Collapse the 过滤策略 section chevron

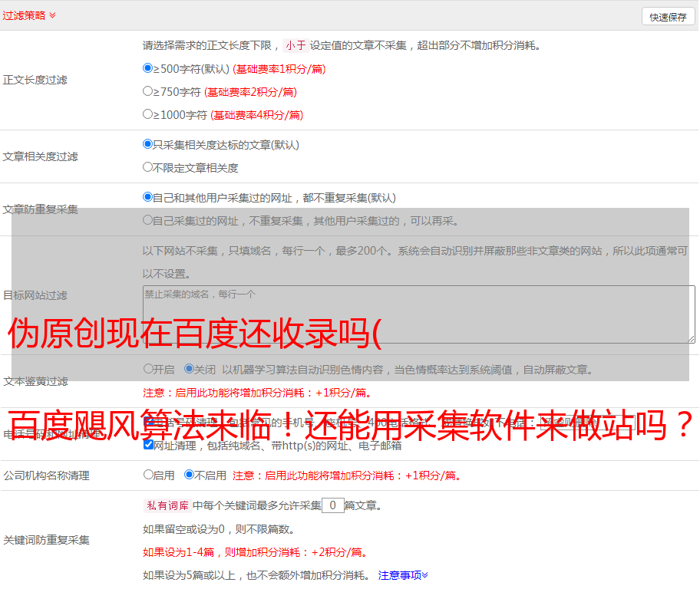52,15
